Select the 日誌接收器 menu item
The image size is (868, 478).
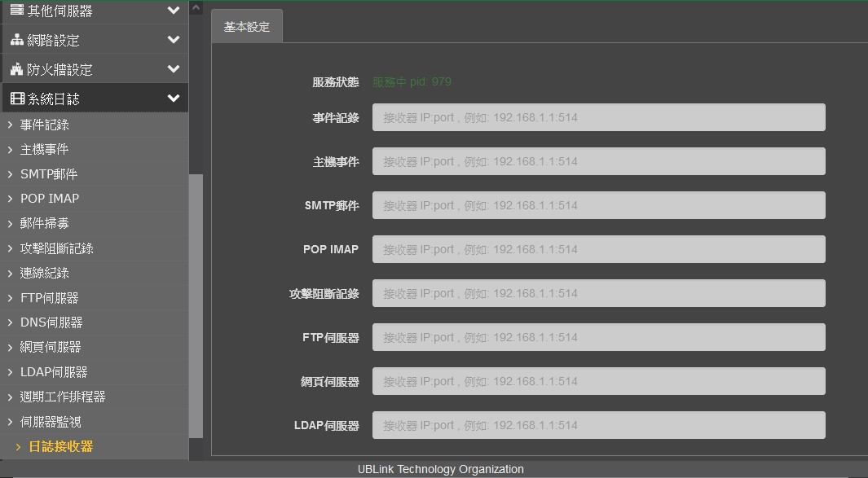click(x=60, y=446)
